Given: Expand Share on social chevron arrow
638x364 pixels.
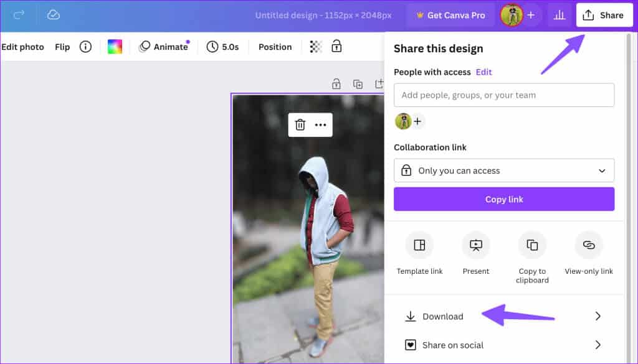Looking at the screenshot, I should [x=598, y=345].
